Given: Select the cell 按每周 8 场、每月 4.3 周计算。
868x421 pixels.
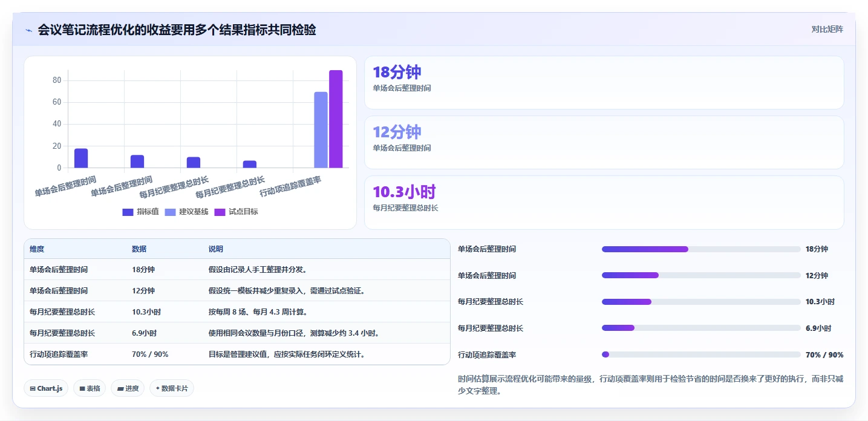Looking at the screenshot, I should tap(326, 312).
